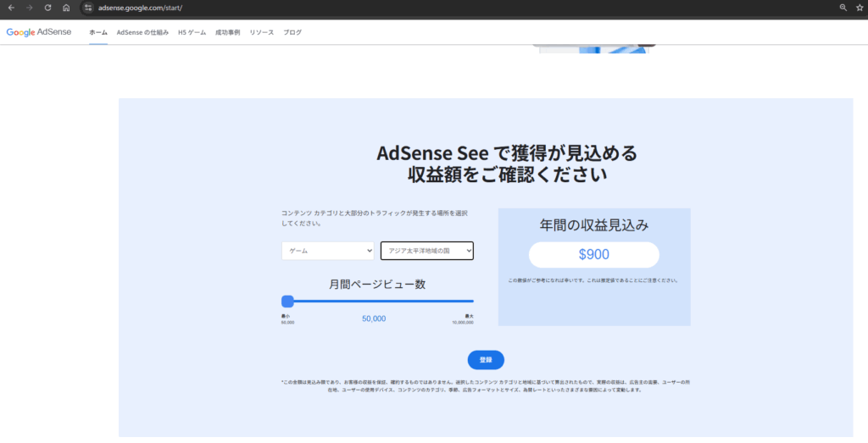Open the 成功事例 menu item
The width and height of the screenshot is (868, 443).
pyautogui.click(x=227, y=33)
